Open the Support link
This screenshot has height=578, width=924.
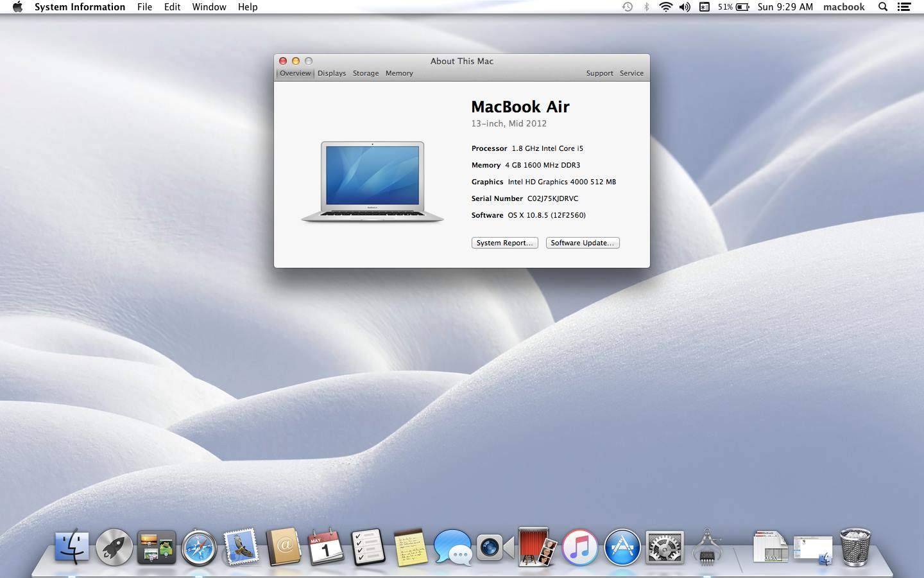click(599, 73)
